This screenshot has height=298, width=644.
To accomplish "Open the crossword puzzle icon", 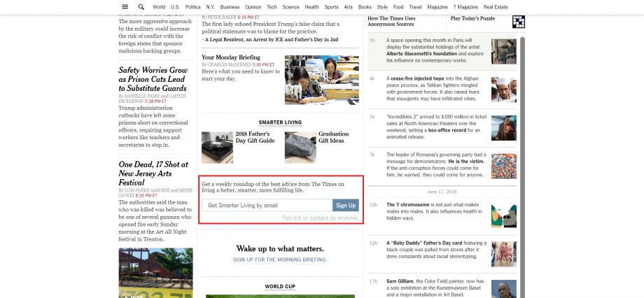I will coord(519,22).
